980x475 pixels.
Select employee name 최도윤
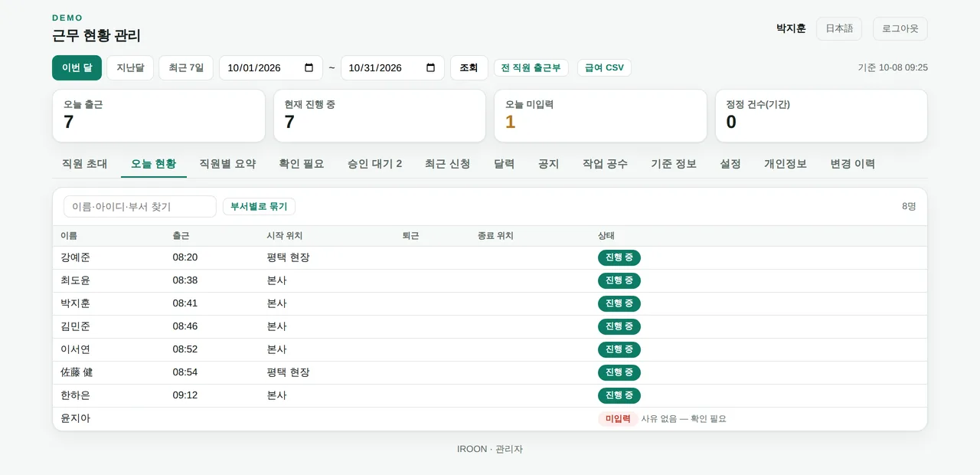click(76, 280)
